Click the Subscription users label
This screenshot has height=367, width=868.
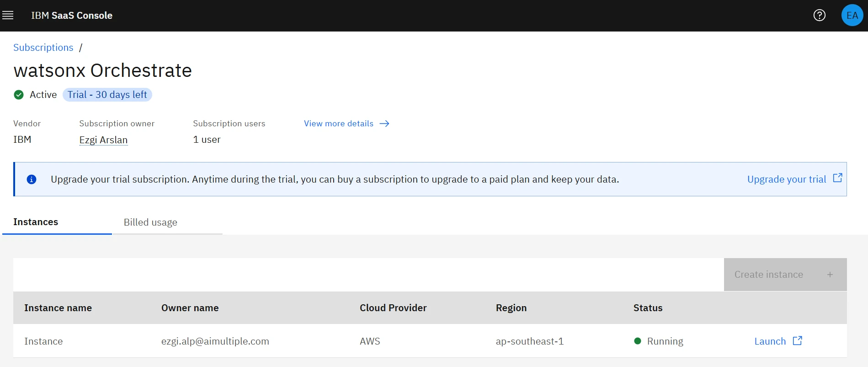coord(229,124)
